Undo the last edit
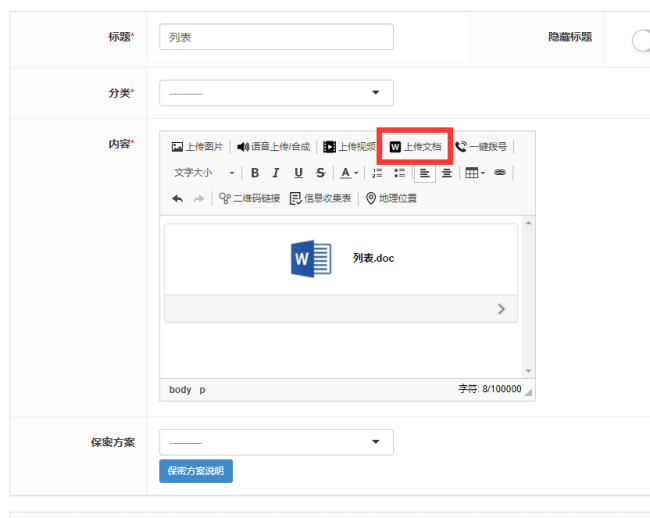 coord(177,199)
